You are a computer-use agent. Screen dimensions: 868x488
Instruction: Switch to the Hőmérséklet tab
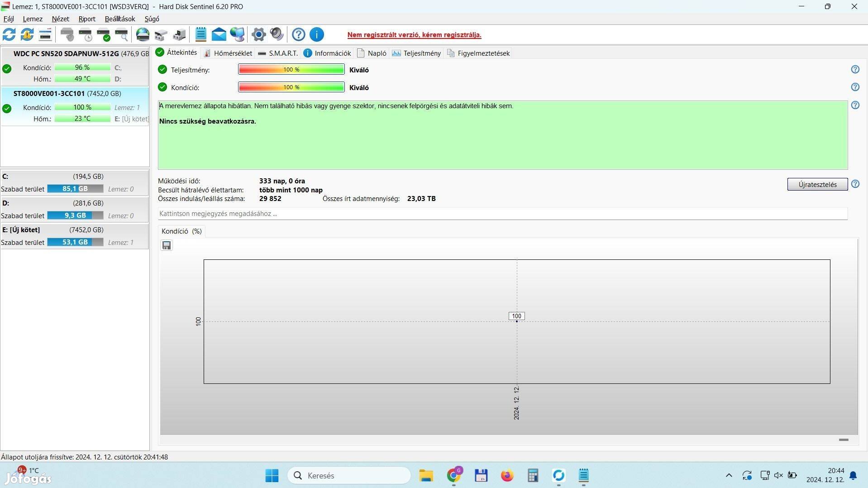pos(228,53)
